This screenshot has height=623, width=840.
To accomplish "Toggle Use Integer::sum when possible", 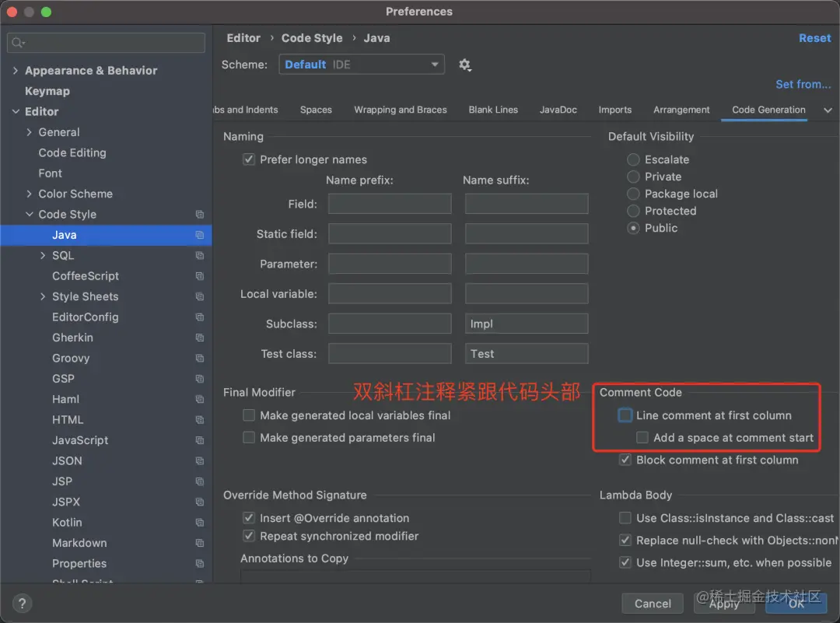I will pos(625,562).
